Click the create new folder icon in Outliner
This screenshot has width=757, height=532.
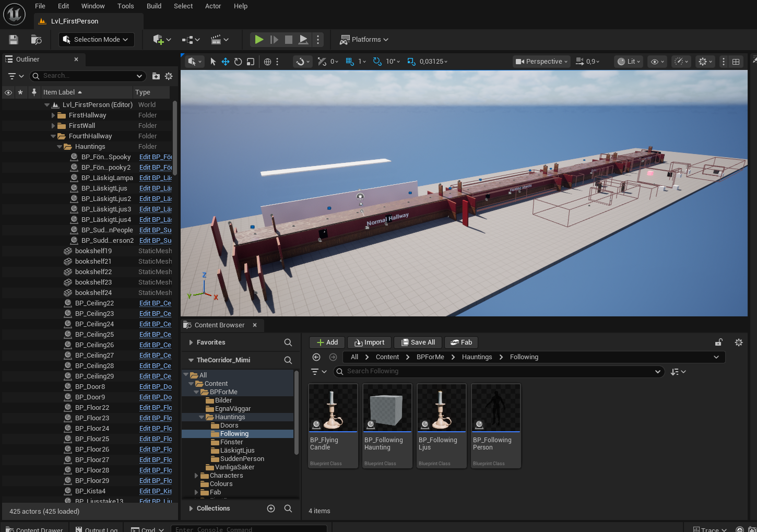[x=156, y=76]
